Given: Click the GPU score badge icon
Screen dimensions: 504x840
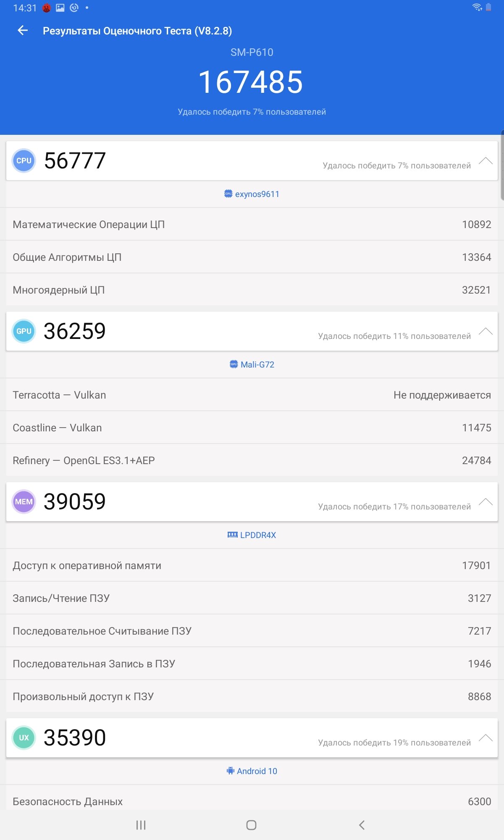Looking at the screenshot, I should click(x=24, y=331).
